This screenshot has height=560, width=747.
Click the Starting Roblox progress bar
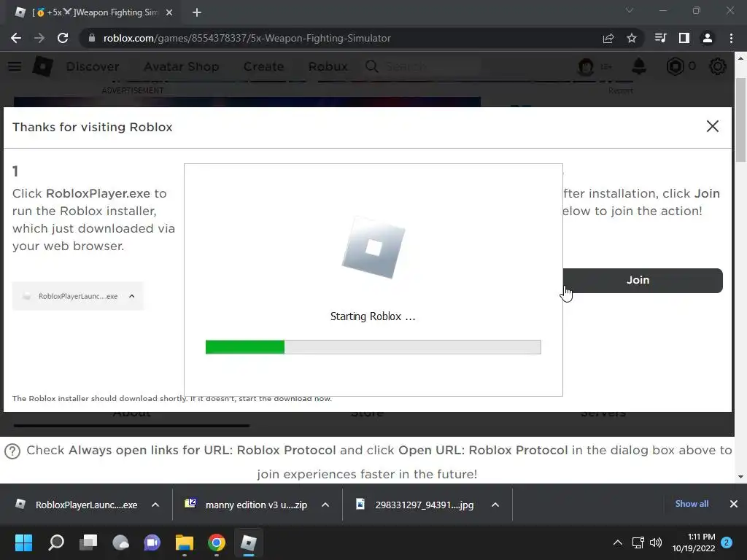pyautogui.click(x=373, y=347)
